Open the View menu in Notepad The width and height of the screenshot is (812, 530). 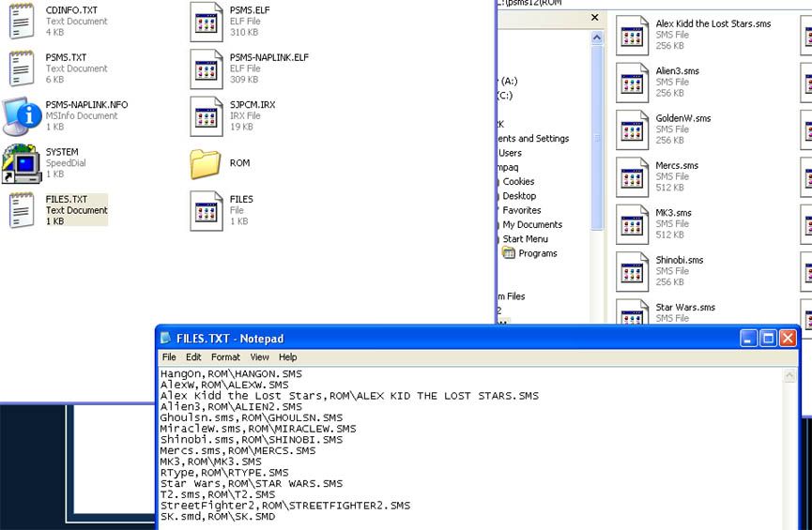coord(259,357)
